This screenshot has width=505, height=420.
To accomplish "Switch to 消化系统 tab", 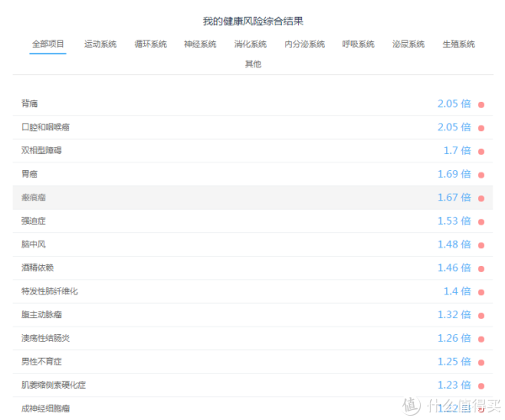I will pos(250,44).
